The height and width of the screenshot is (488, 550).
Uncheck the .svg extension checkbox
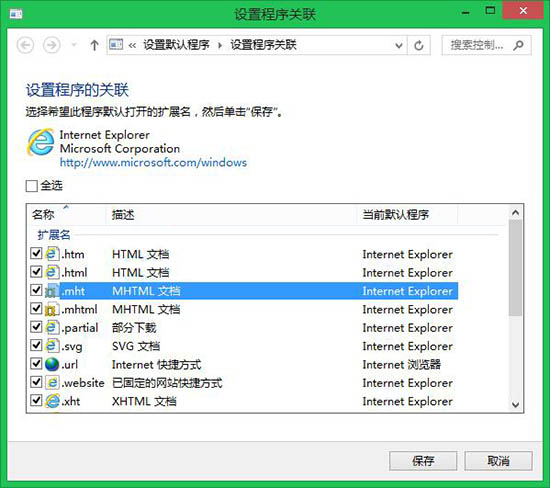36,346
